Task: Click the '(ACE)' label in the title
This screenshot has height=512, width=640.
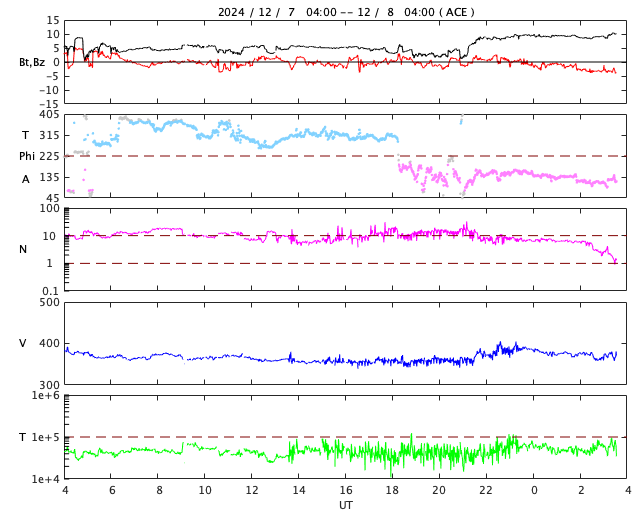Action: click(456, 12)
